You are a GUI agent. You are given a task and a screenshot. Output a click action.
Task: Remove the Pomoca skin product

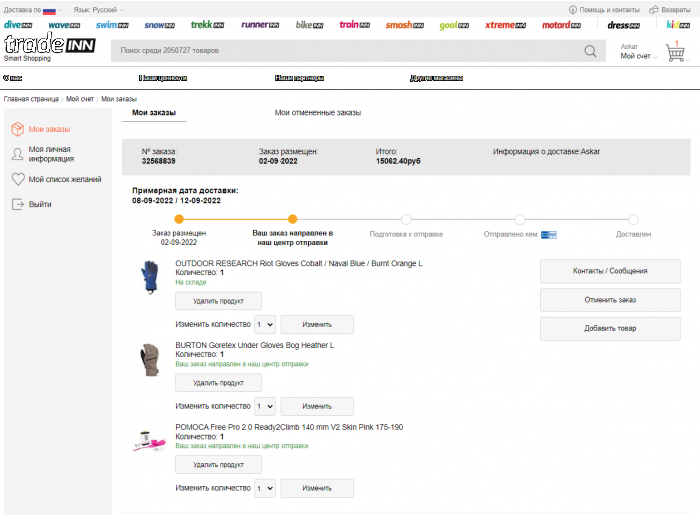[x=218, y=465]
